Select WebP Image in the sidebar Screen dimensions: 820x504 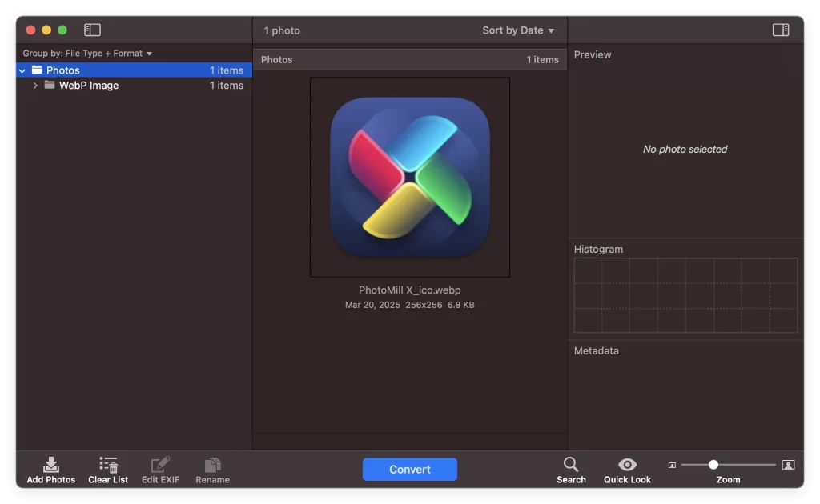(88, 86)
